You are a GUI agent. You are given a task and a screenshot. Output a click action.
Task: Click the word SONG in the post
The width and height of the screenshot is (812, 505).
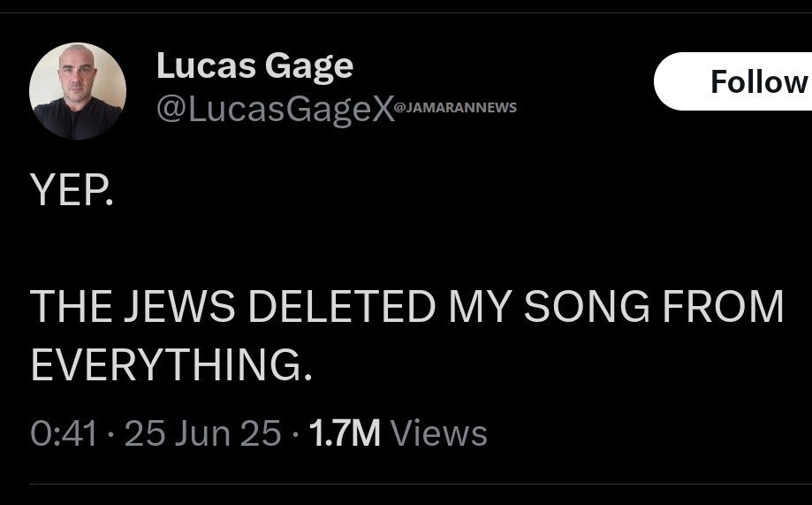point(587,306)
